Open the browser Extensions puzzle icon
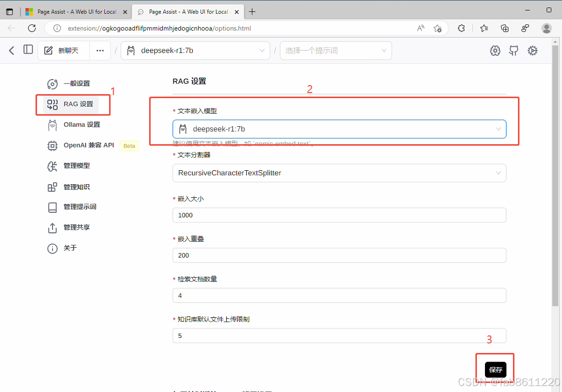 pos(461,29)
